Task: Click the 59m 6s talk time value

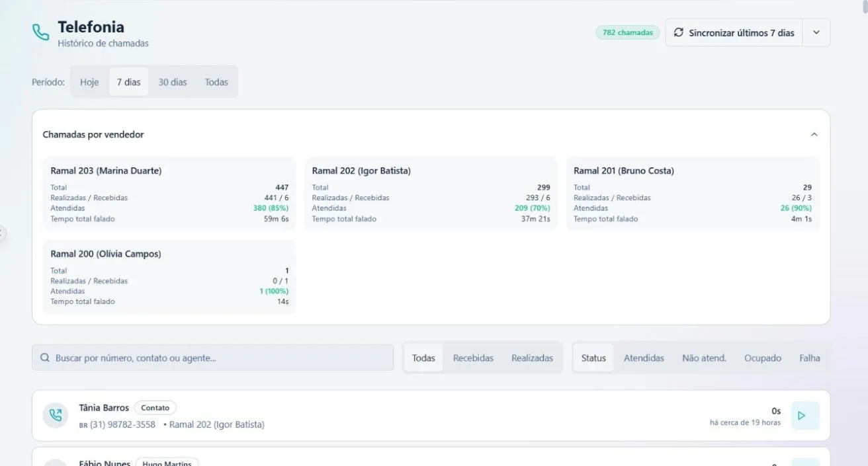Action: tap(276, 219)
